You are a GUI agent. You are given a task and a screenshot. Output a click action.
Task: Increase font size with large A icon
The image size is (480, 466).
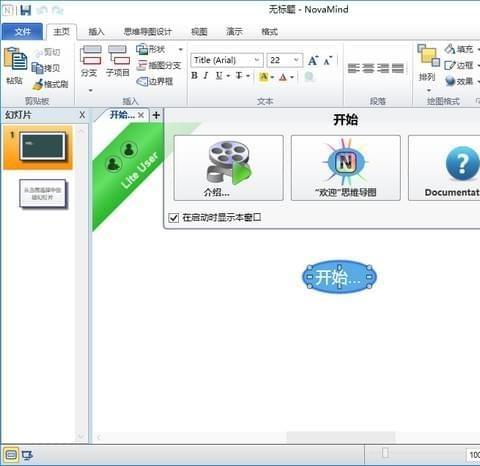pos(313,60)
